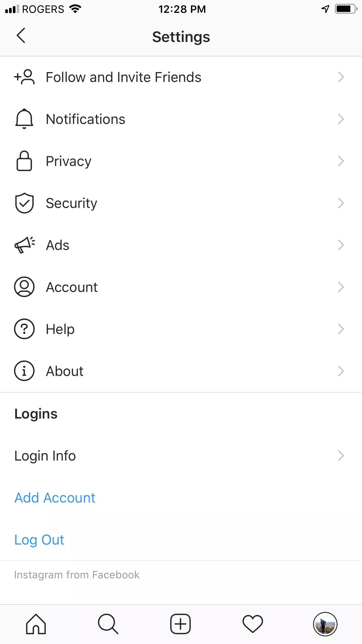Tap the Add Account link

(55, 498)
